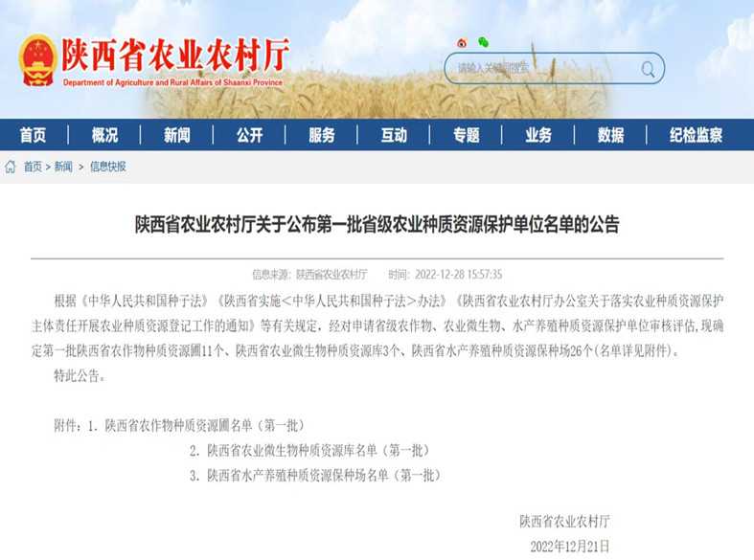Click the 新闻 breadcrumb link
Screen dimensions: 754x560
(63, 167)
